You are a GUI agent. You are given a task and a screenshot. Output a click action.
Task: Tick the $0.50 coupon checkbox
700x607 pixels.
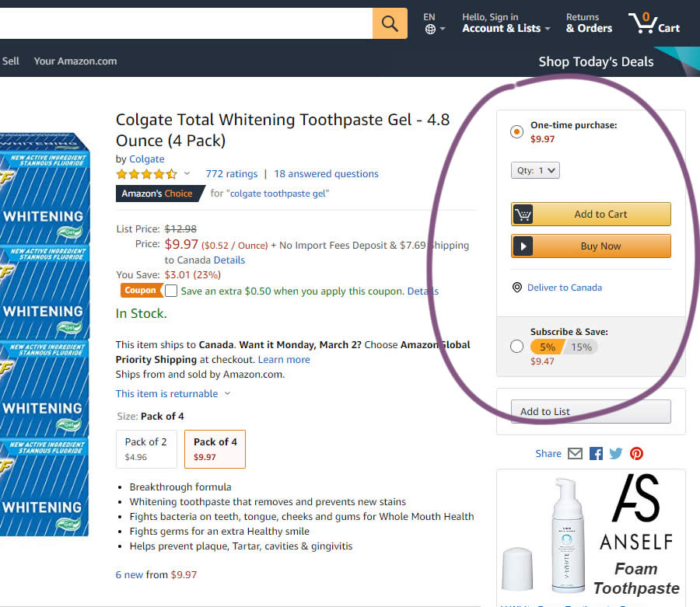[171, 291]
